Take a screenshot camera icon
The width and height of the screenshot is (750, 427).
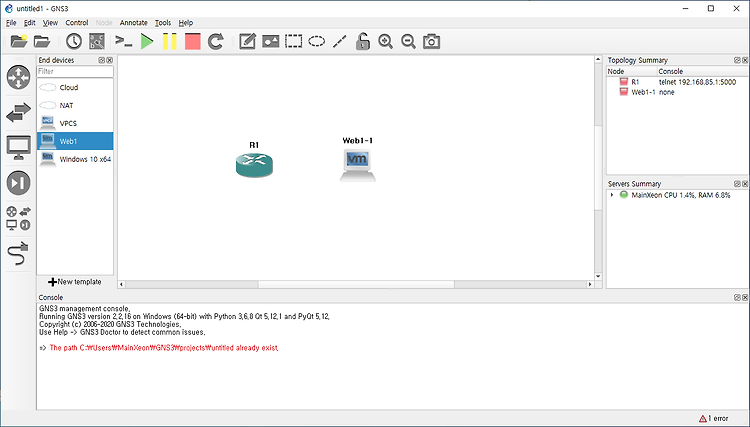431,42
